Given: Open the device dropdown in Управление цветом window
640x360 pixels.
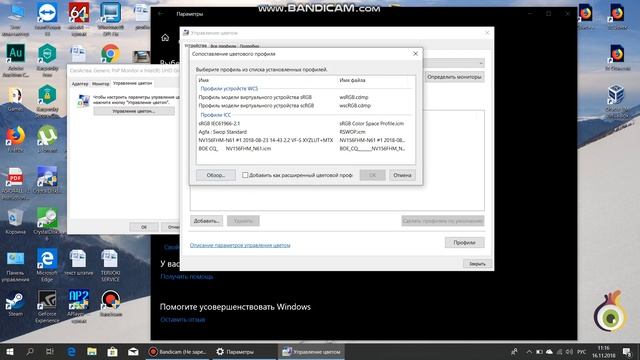Looking at the screenshot, I should point(454,63).
